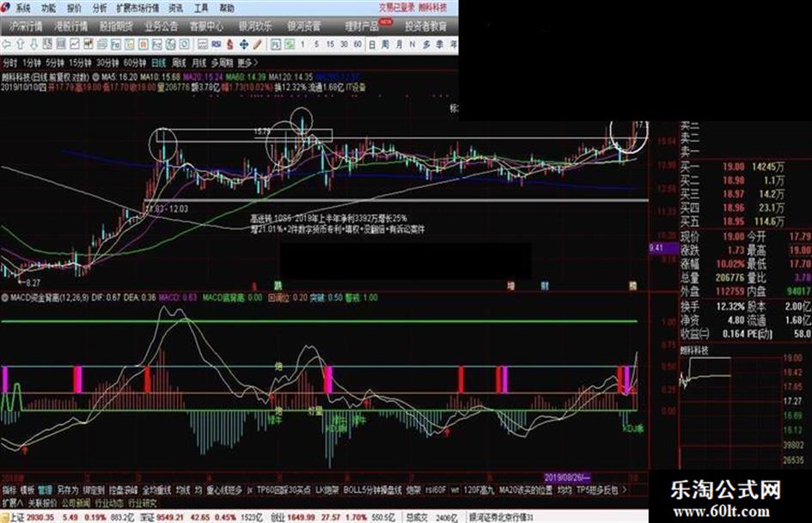Open the 投资者教育 navigation tab
The height and width of the screenshot is (523, 812).
point(425,26)
